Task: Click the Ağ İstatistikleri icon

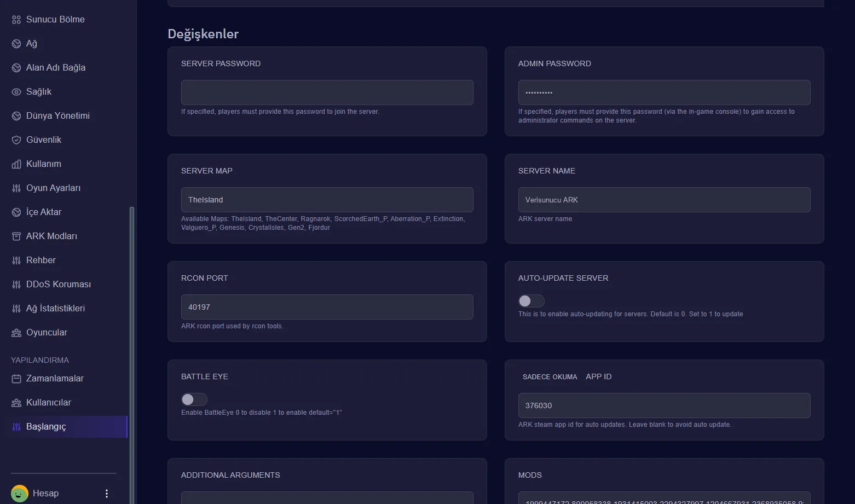Action: (16, 309)
